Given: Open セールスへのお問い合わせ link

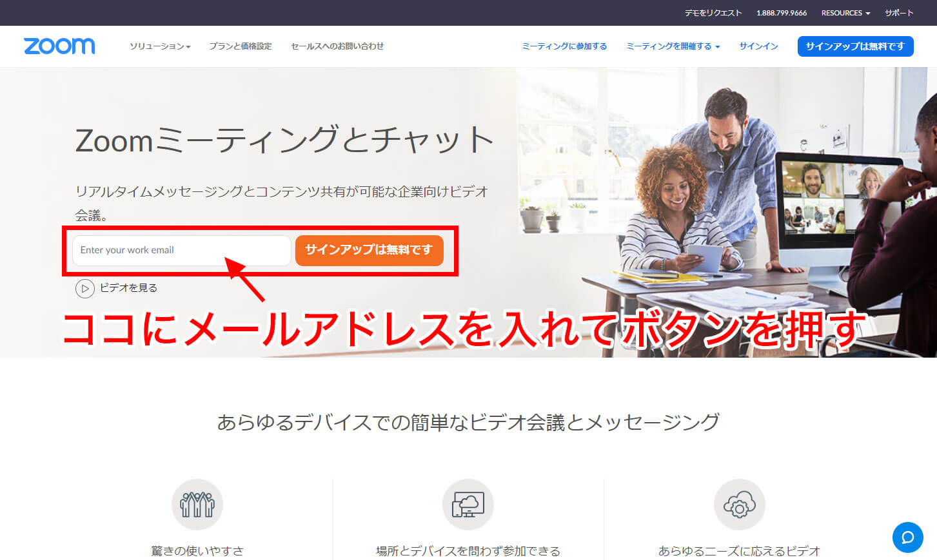Looking at the screenshot, I should [x=337, y=46].
